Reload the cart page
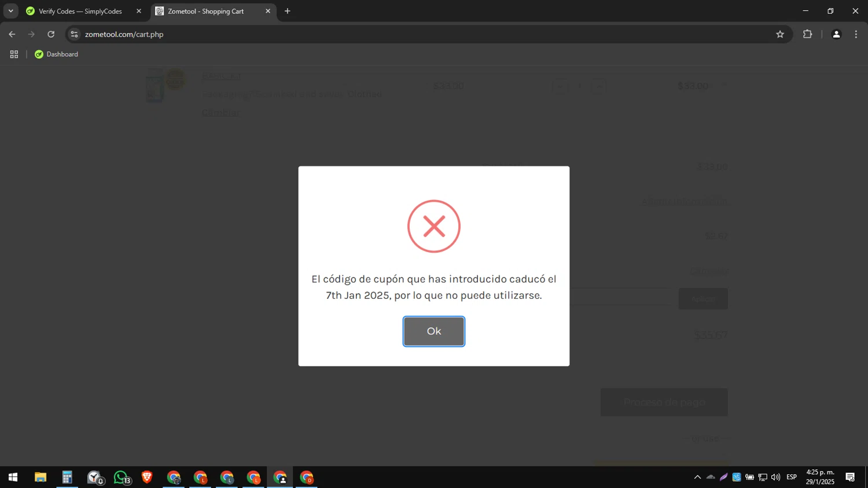This screenshot has width=868, height=488. click(x=51, y=34)
